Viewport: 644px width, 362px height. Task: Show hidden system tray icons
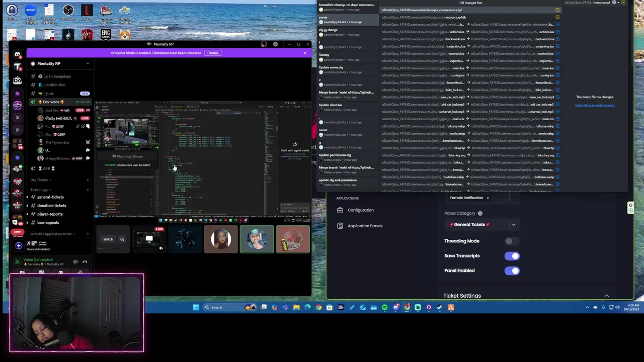[587, 307]
